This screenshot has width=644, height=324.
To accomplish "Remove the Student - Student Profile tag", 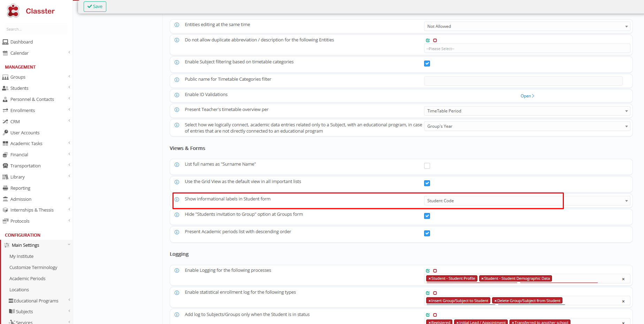I will [x=430, y=278].
